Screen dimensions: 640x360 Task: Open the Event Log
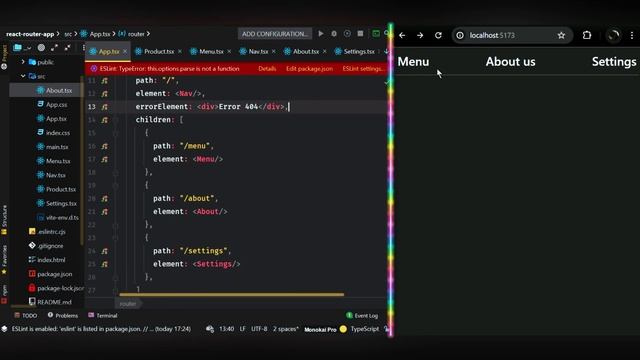click(362, 316)
